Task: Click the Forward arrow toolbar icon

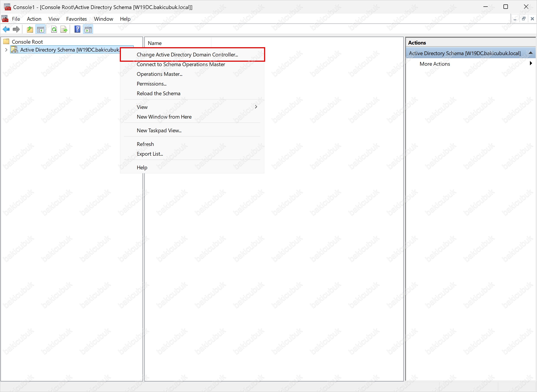Action: pyautogui.click(x=16, y=29)
